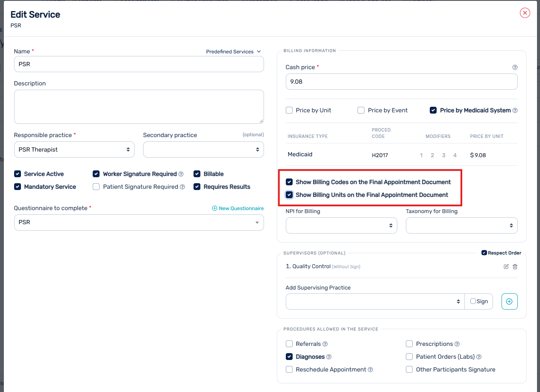540x392 pixels.
Task: Enable Other Participants Signature
Action: (409, 369)
